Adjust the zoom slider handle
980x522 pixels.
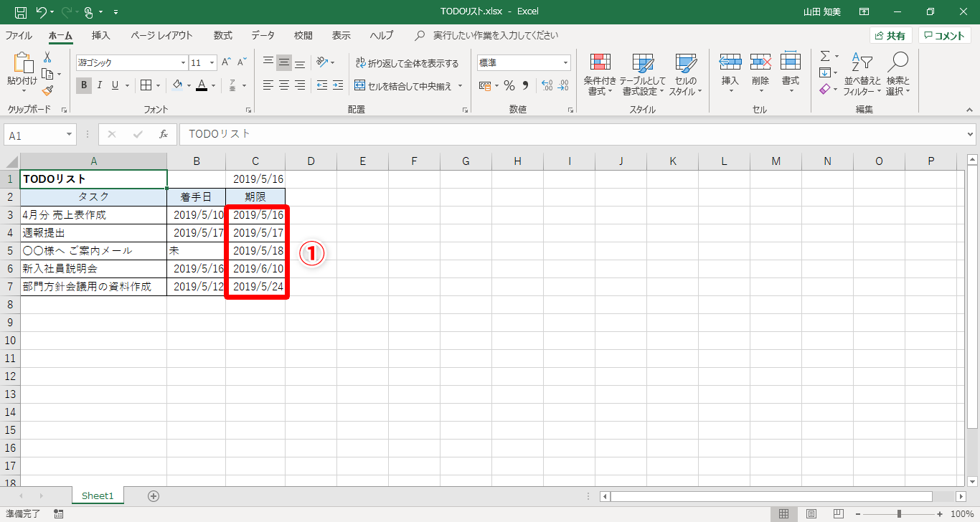point(899,513)
